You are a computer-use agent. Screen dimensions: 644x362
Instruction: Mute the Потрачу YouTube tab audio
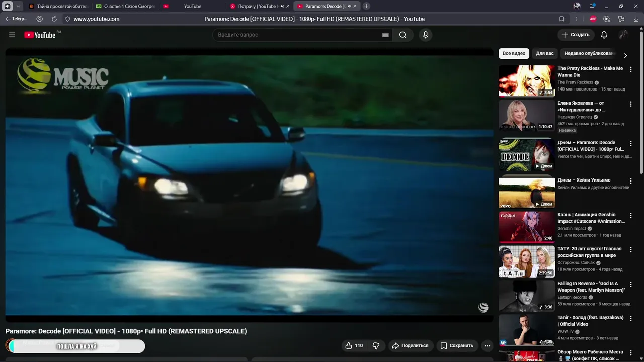click(x=282, y=6)
